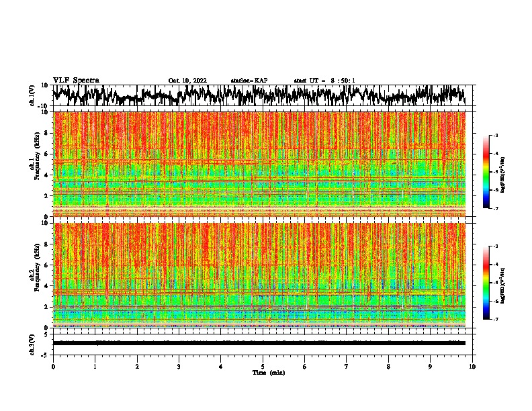Click the ch.1 black waveform trace panel
Screen dimensions: 532x411
[263, 95]
